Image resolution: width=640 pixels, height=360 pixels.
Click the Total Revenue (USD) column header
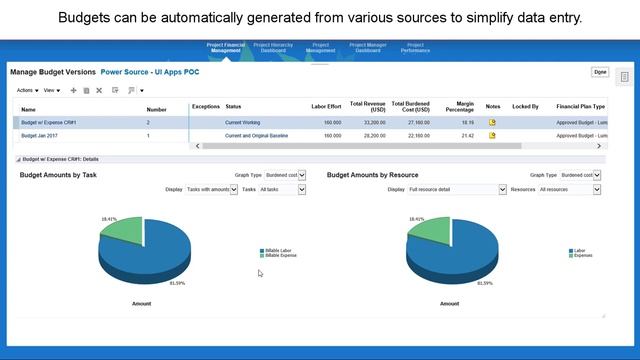[367, 107]
